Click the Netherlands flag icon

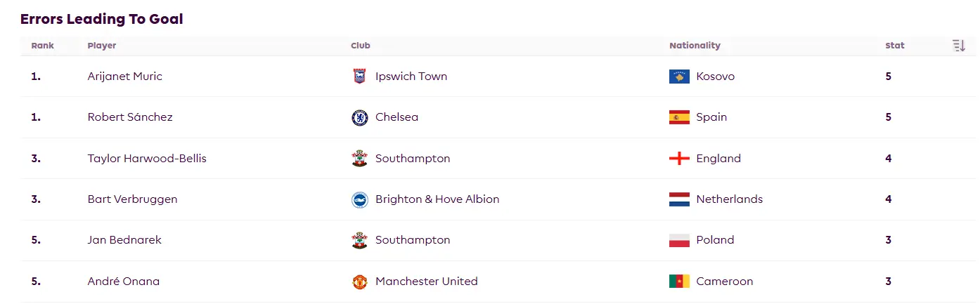point(679,199)
